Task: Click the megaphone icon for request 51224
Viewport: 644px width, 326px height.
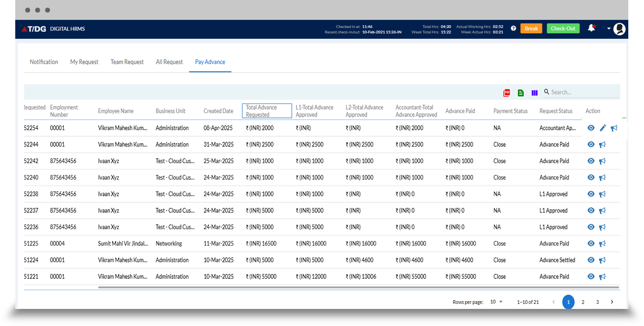Action: coord(602,260)
